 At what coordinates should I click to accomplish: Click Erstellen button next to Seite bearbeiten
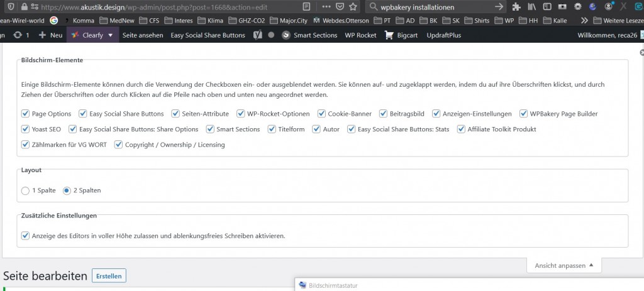109,276
